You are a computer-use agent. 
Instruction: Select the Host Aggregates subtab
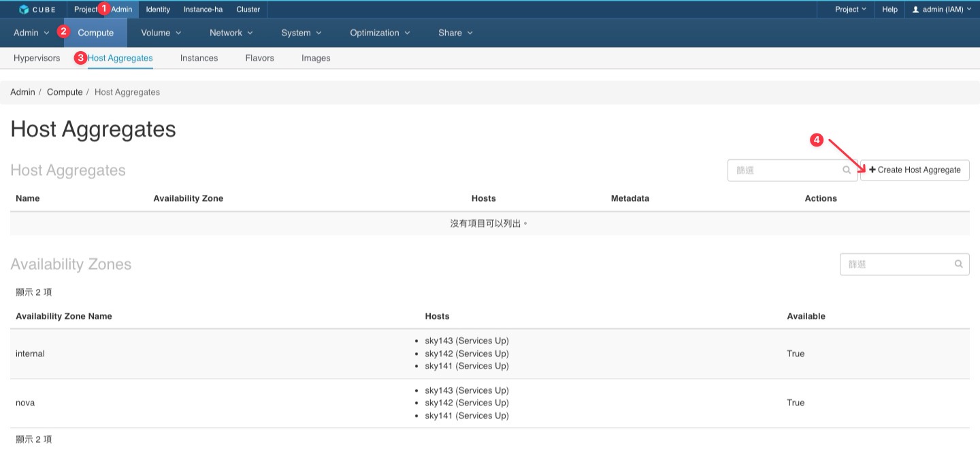(x=120, y=58)
